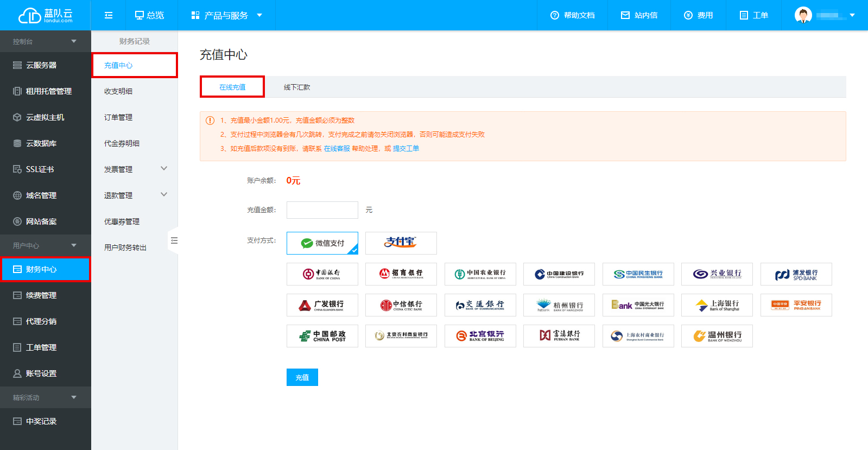The width and height of the screenshot is (868, 450).
Task: Choose 中国建设银行 payment option
Action: pos(559,274)
